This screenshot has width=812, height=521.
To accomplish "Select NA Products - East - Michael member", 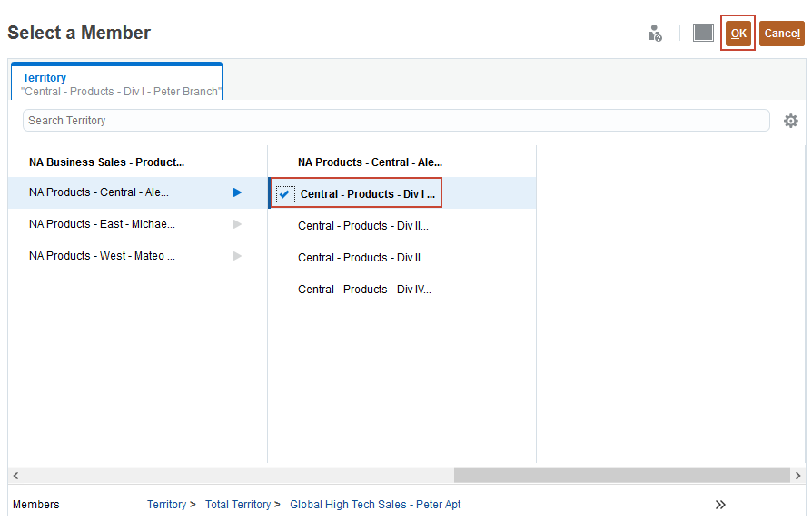I will 102,224.
